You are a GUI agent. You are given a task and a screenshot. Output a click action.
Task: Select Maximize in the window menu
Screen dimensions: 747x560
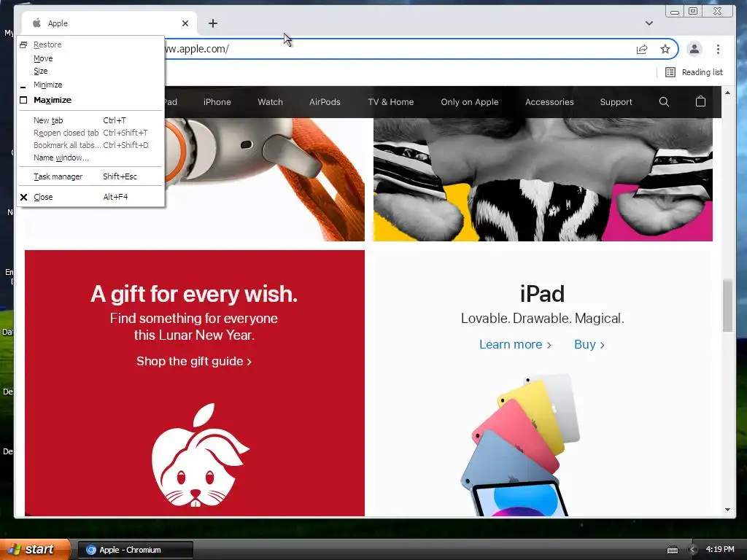tap(90, 100)
